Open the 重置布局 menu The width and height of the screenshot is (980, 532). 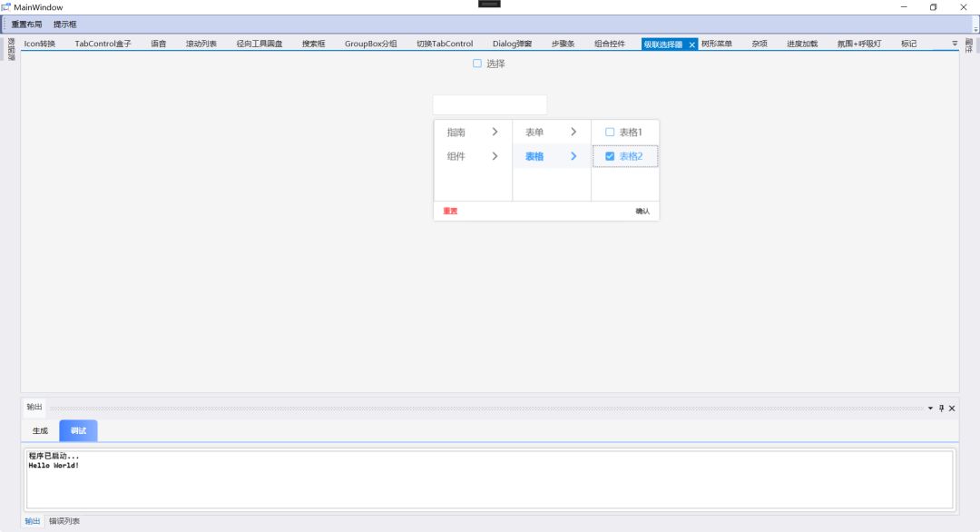[26, 25]
